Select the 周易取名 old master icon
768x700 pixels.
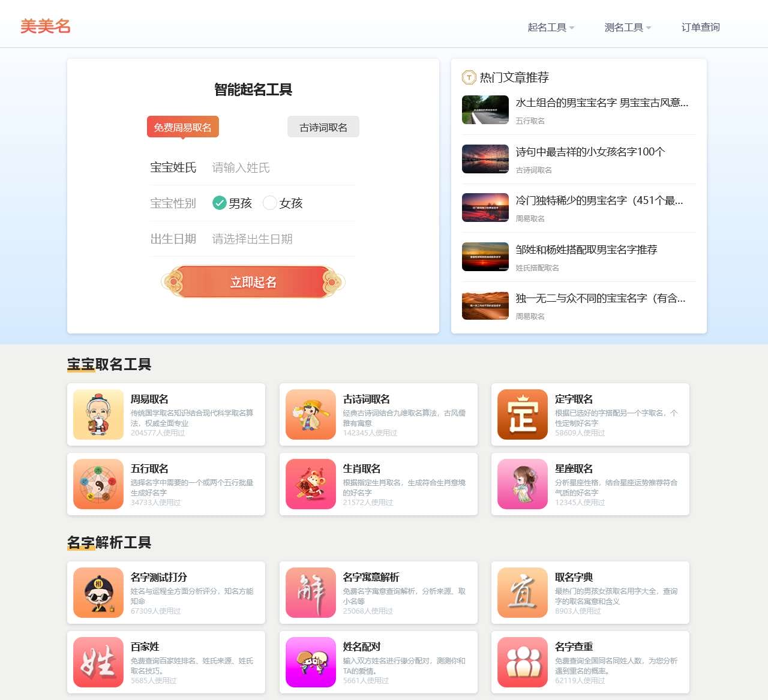[98, 414]
